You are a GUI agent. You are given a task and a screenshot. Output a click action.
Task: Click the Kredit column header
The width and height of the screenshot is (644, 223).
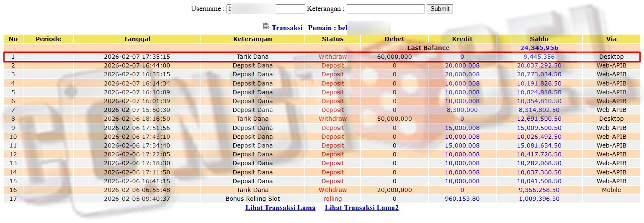tap(462, 39)
